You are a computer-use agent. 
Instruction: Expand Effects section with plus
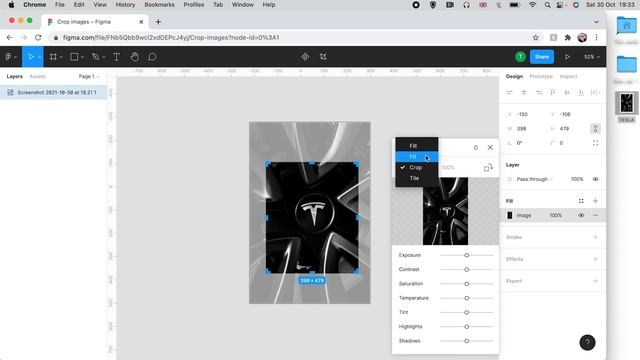596,259
